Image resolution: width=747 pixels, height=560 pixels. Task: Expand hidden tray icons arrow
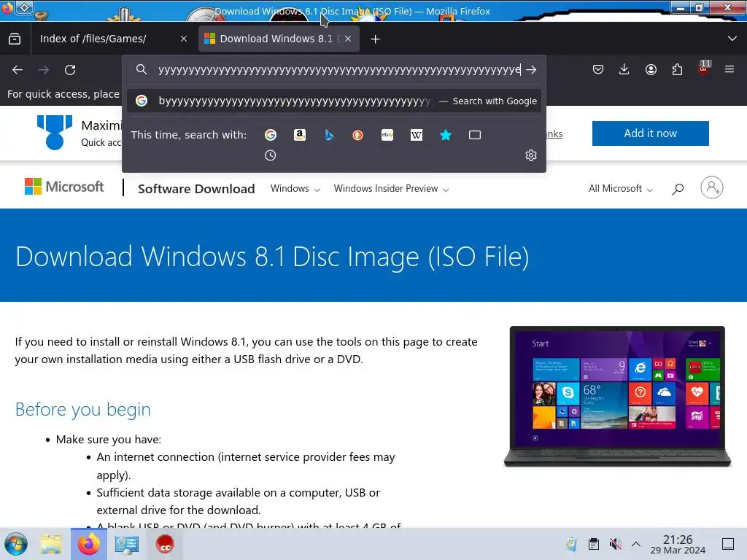click(x=636, y=544)
